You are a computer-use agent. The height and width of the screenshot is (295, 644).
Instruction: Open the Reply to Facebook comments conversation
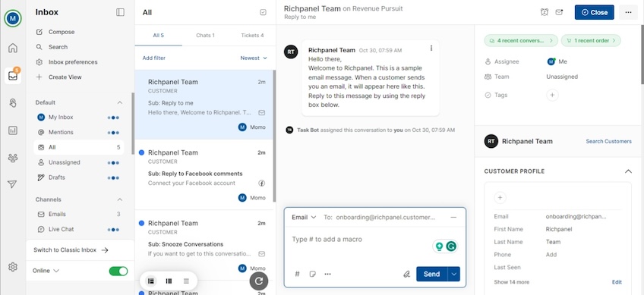204,174
